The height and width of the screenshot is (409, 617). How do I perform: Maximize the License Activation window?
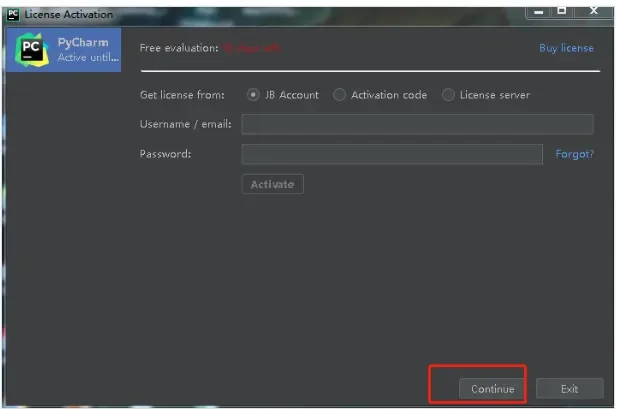(560, 12)
